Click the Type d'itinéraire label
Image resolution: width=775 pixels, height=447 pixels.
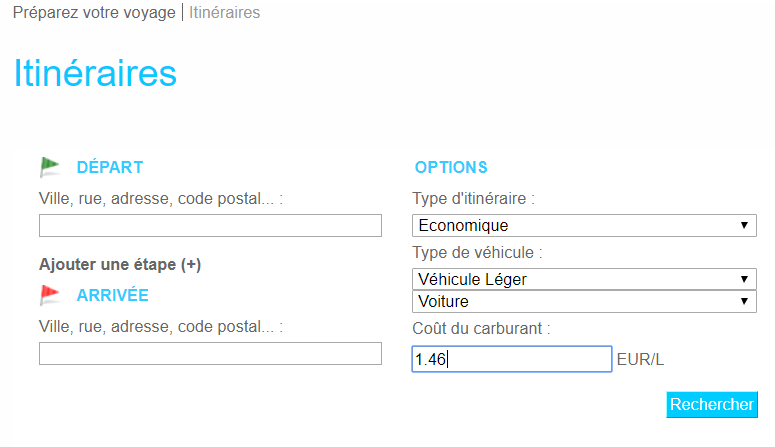click(473, 199)
